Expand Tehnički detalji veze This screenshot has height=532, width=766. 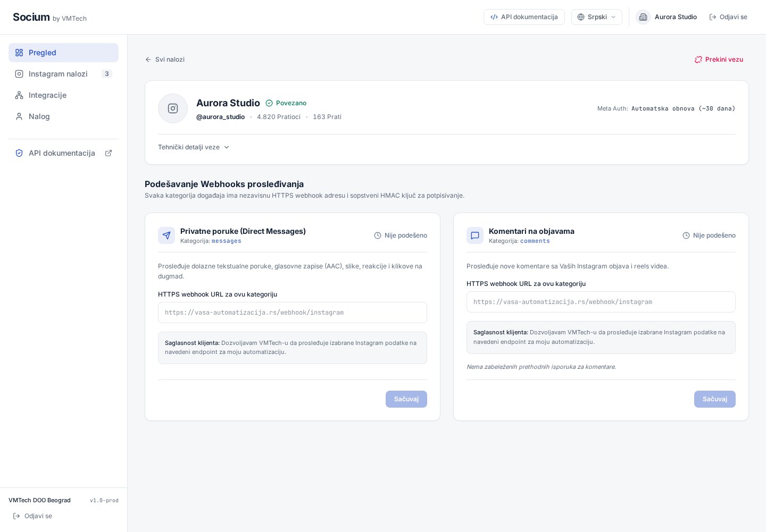(194, 147)
